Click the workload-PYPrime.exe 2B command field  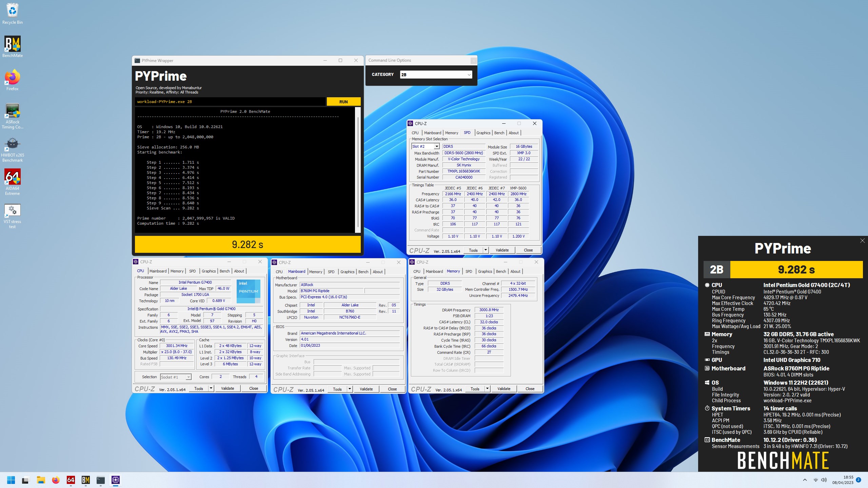pyautogui.click(x=230, y=102)
